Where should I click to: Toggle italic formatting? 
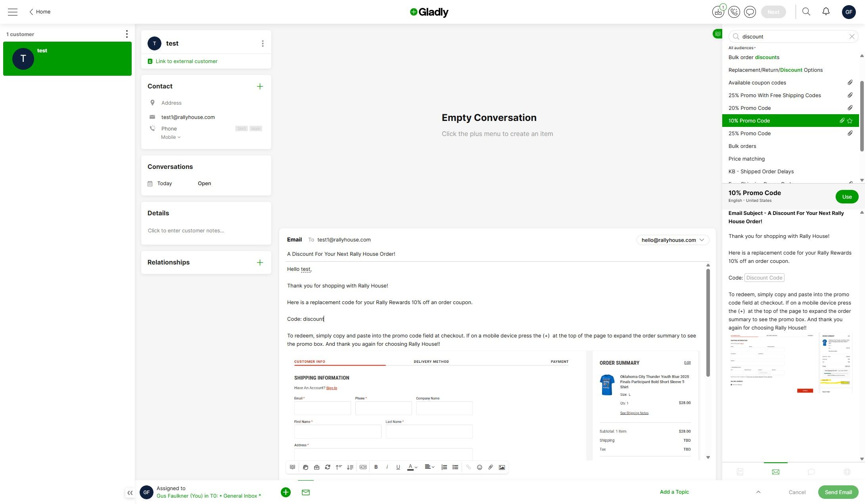click(x=387, y=467)
